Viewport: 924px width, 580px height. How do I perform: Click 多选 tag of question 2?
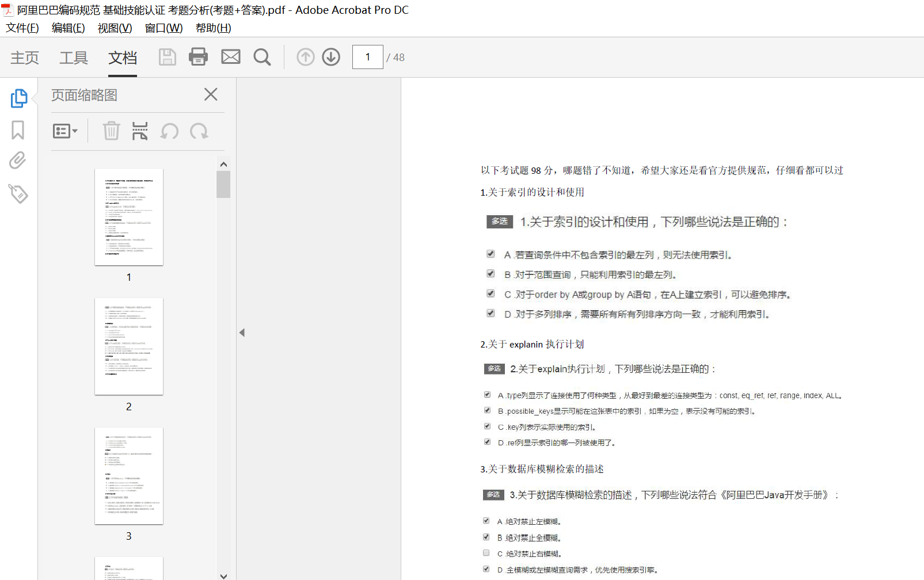coord(495,369)
